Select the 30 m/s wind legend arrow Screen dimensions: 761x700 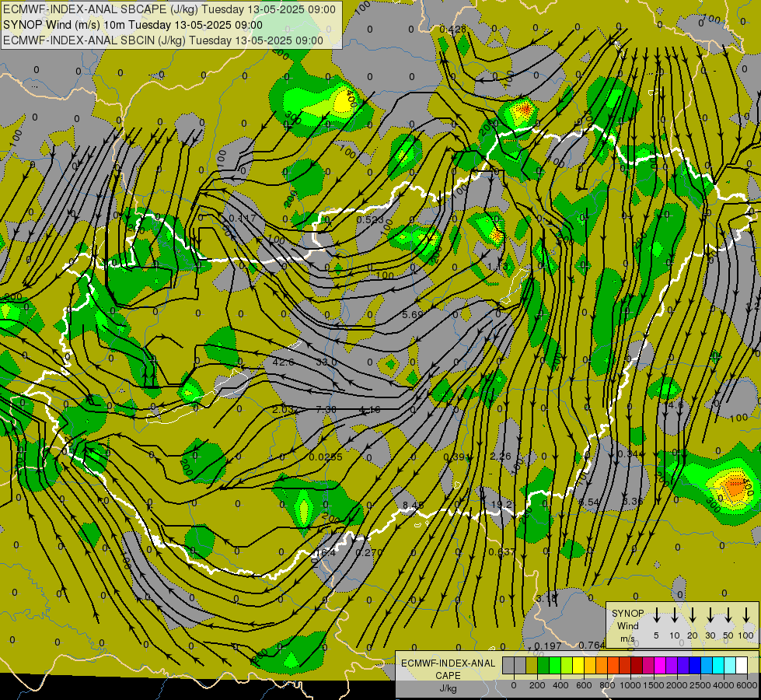(710, 615)
